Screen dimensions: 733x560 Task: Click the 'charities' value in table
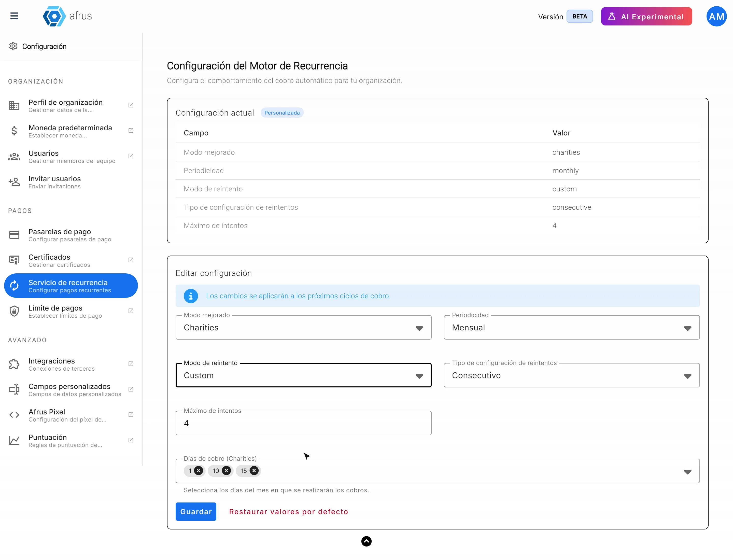click(566, 152)
